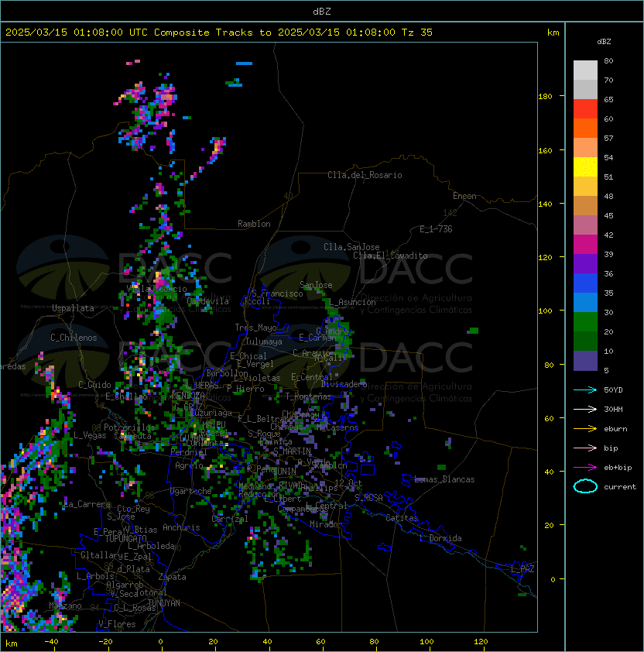Click the 'MENDOZA' city label
644x652 pixels.
pos(188,395)
